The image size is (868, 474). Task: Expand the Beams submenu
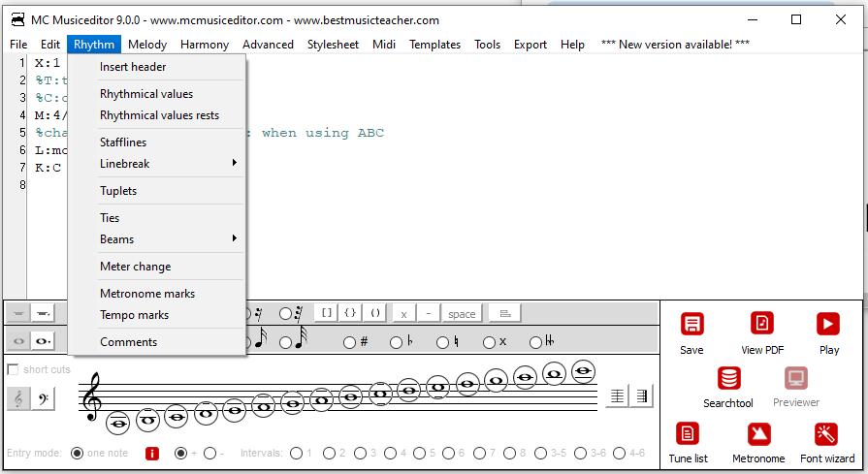tap(157, 239)
